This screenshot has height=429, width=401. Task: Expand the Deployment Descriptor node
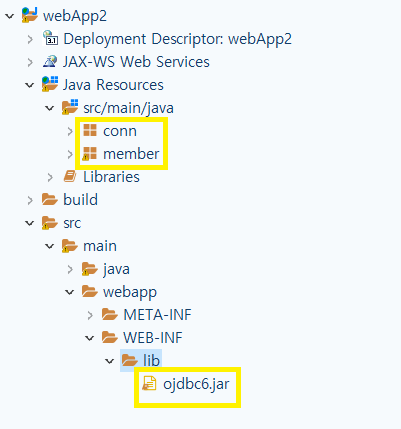pos(30,39)
